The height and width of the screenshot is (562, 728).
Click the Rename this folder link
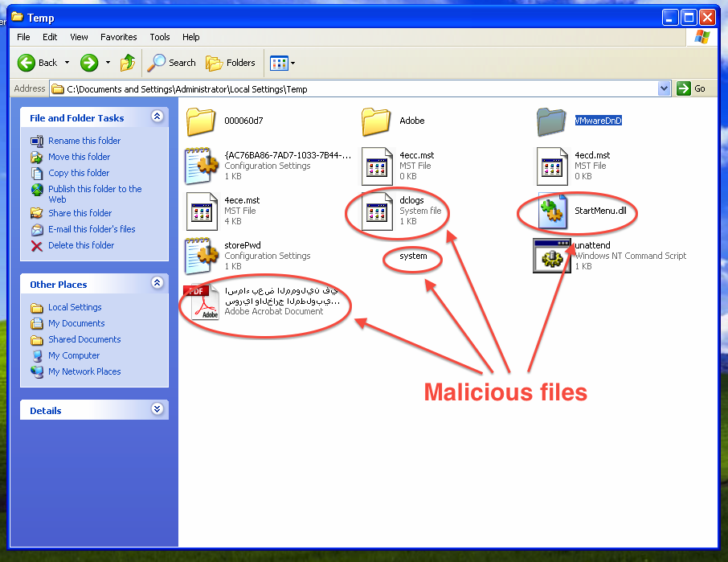pyautogui.click(x=85, y=141)
